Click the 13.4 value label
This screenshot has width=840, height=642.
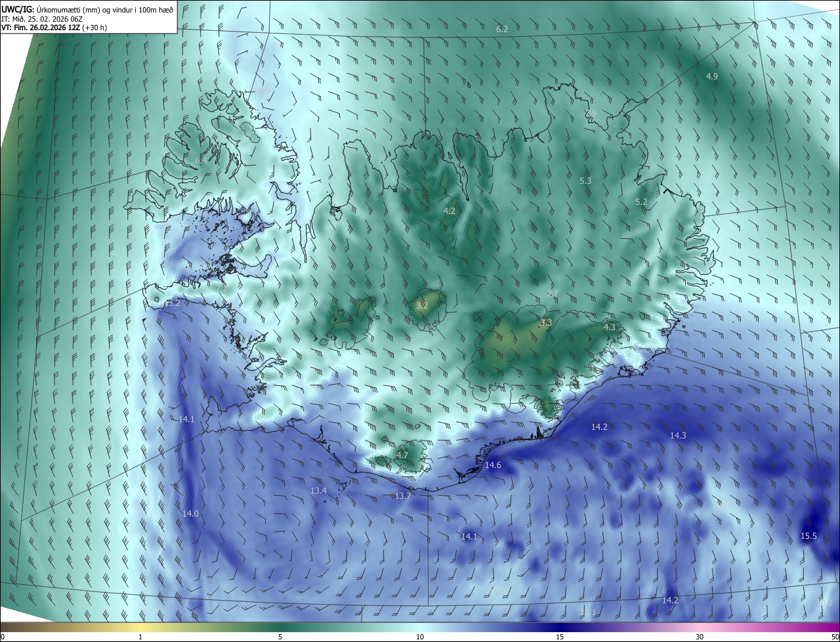[x=318, y=491]
